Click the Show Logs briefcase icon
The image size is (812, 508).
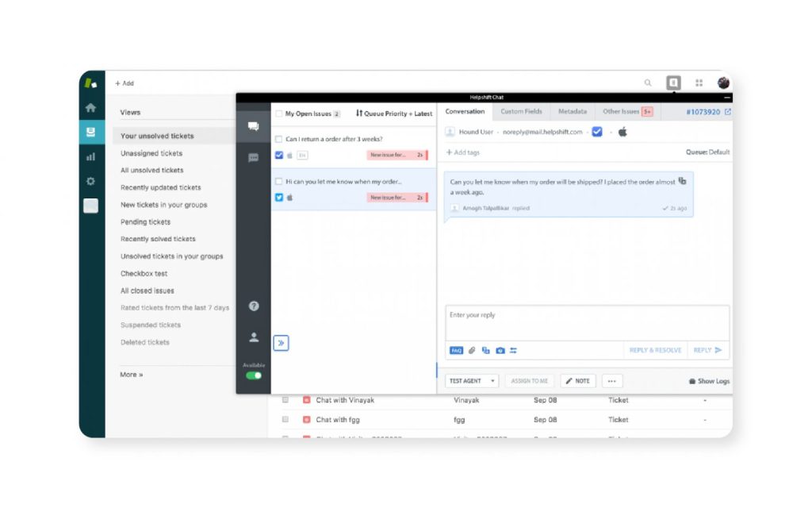click(x=691, y=381)
